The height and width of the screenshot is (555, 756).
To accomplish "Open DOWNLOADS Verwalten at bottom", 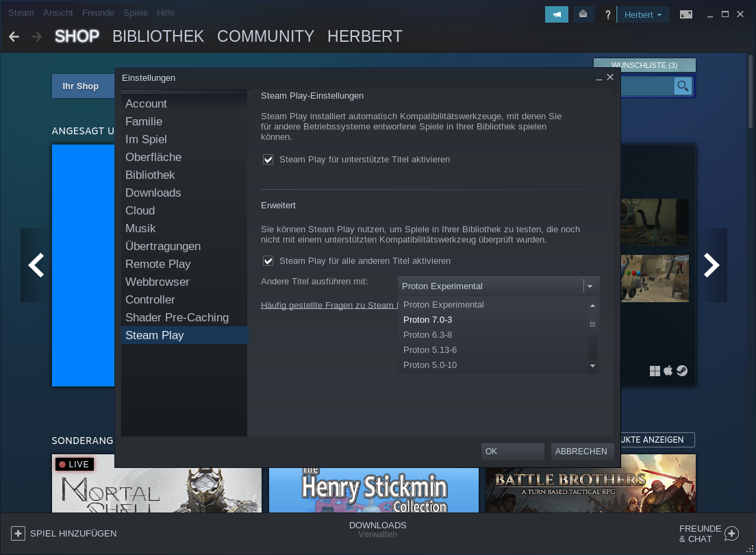I will pyautogui.click(x=377, y=530).
